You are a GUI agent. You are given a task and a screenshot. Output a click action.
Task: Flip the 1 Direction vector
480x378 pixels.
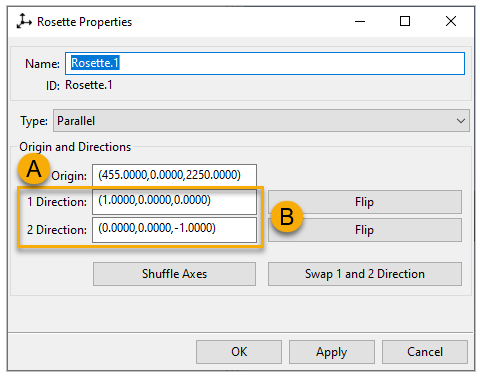pos(365,202)
